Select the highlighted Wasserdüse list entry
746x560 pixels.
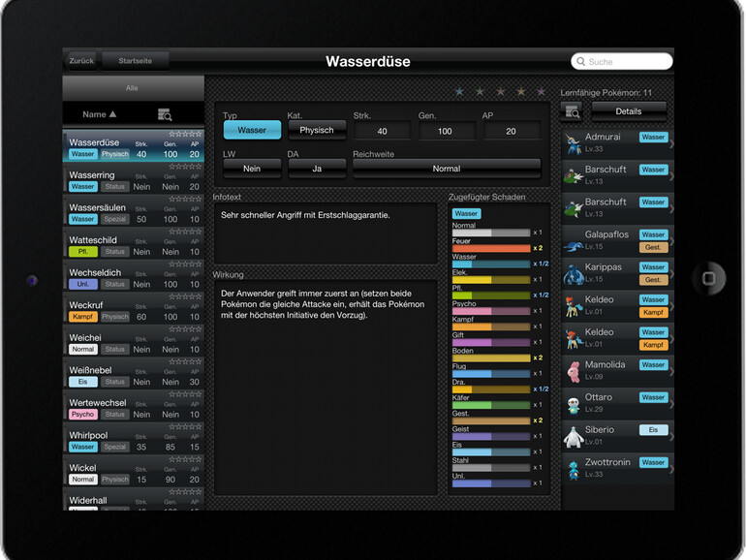click(134, 146)
